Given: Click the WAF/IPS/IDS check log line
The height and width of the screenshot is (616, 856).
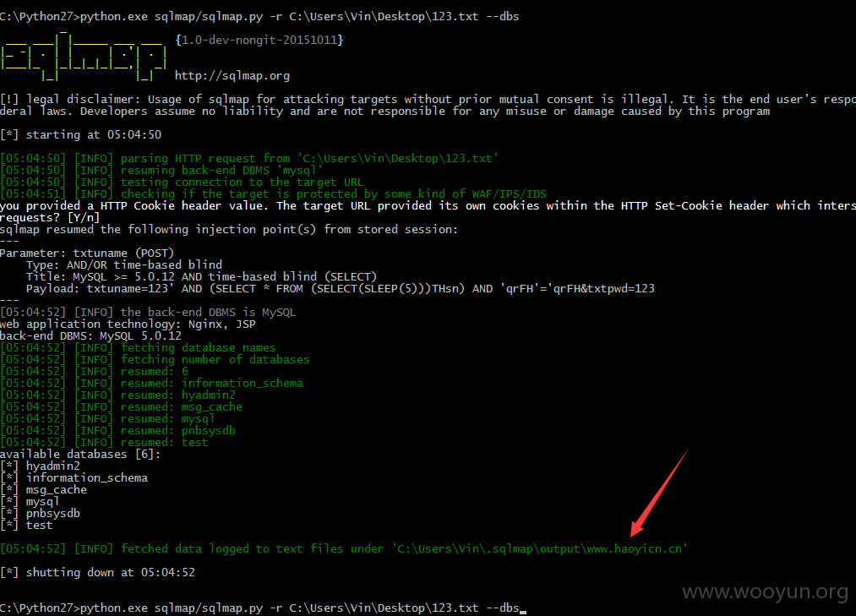Looking at the screenshot, I should click(x=274, y=194).
